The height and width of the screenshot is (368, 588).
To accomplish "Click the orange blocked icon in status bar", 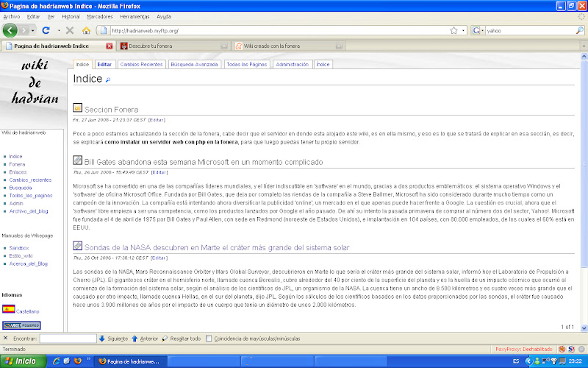I will pyautogui.click(x=562, y=349).
